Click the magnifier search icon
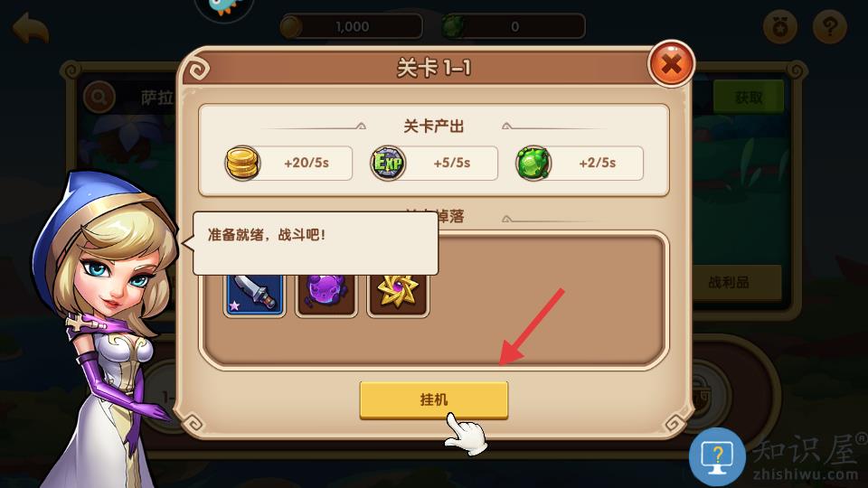Viewport: 868px width, 488px height. click(x=99, y=98)
